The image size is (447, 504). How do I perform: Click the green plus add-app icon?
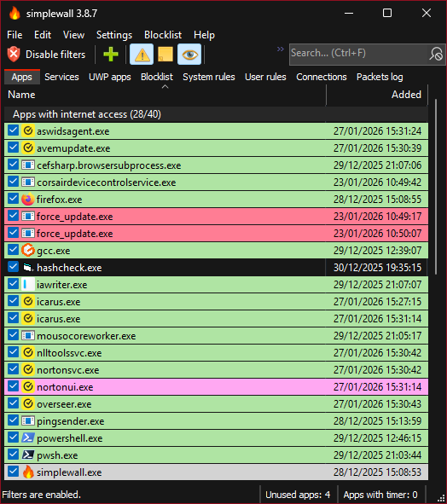111,54
